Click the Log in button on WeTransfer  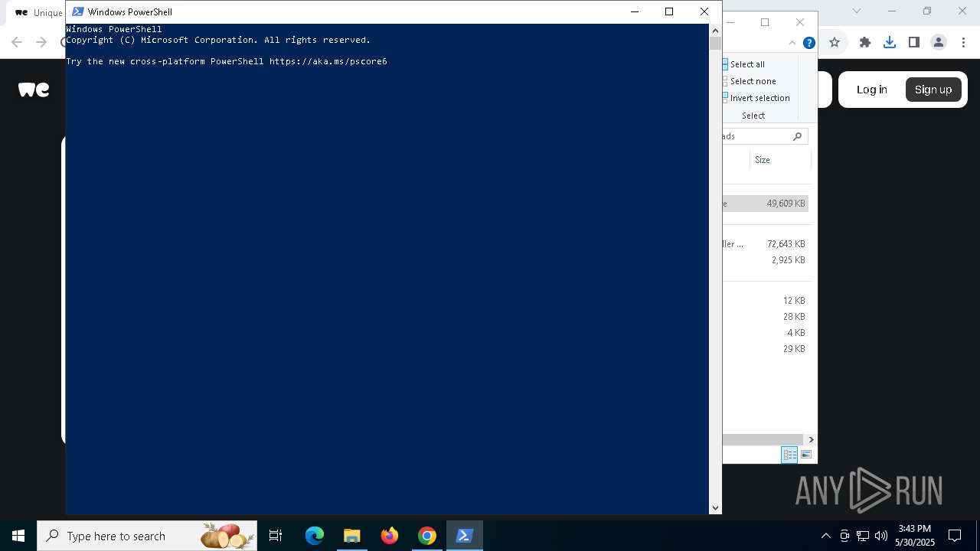pos(871,90)
